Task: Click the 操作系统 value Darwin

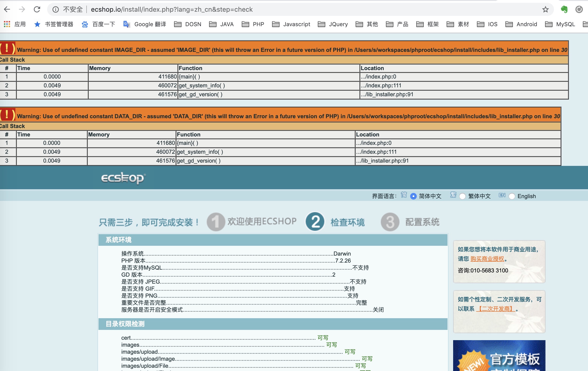Action: click(x=342, y=254)
